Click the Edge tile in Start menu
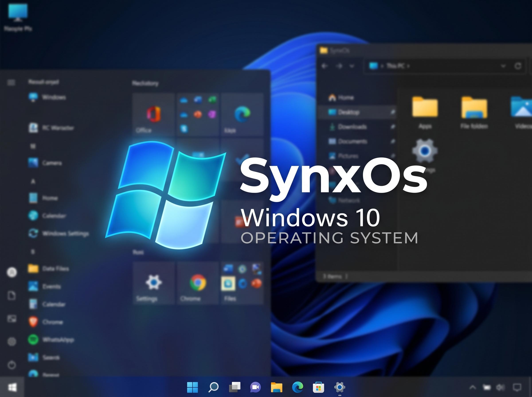The height and width of the screenshot is (397, 532). pos(242,115)
